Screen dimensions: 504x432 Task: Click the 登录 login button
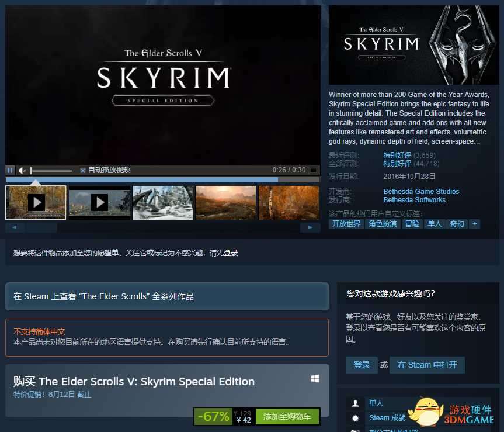click(x=362, y=365)
